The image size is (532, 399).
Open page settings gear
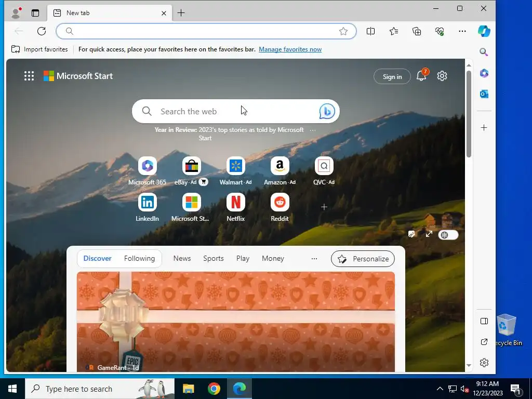point(442,76)
